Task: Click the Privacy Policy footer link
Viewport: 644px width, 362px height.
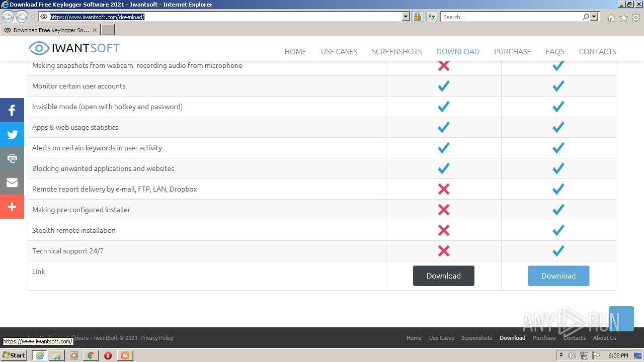Action: coord(157,338)
